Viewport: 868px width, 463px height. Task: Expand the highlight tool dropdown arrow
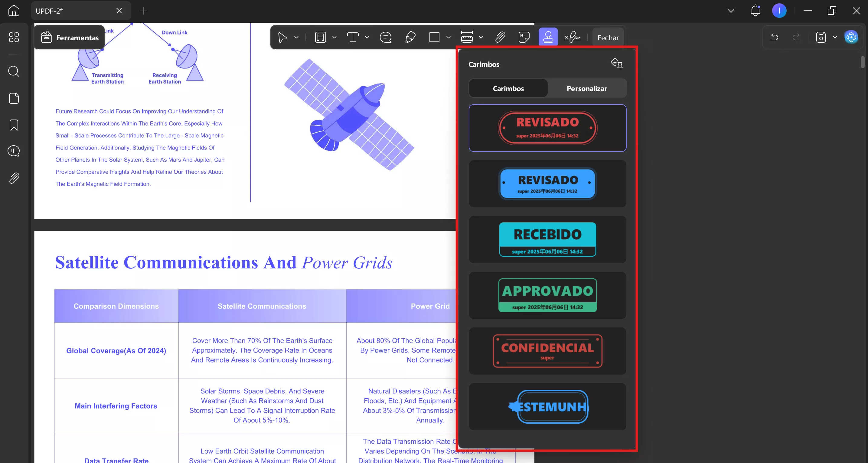[334, 38]
